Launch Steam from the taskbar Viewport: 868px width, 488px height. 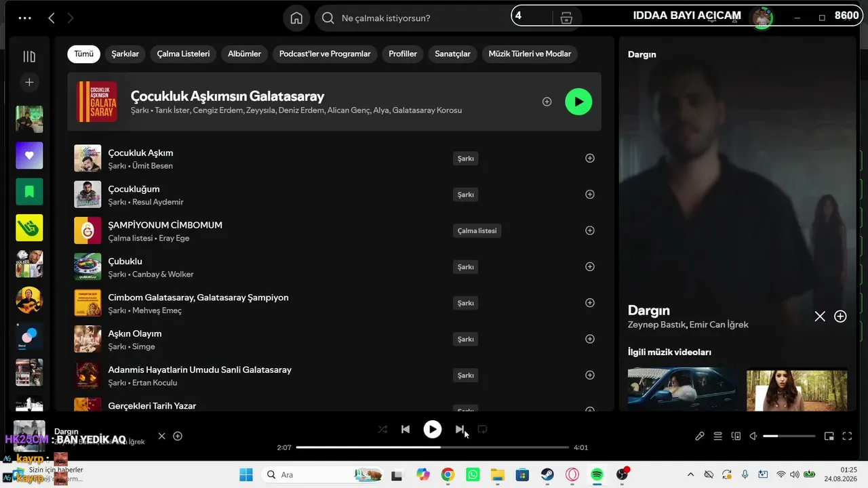[547, 474]
